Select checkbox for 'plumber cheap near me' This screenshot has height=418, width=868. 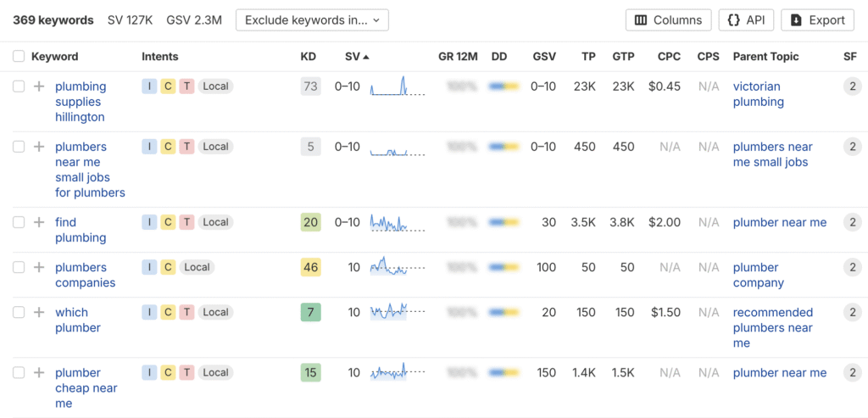pos(19,372)
